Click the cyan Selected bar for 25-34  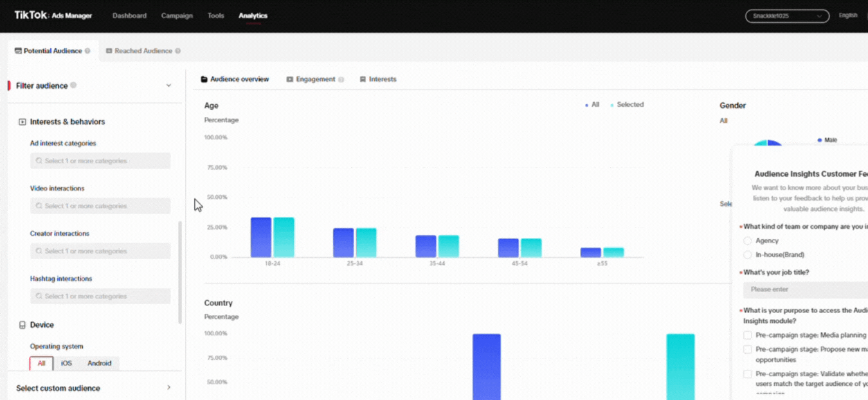(x=366, y=242)
